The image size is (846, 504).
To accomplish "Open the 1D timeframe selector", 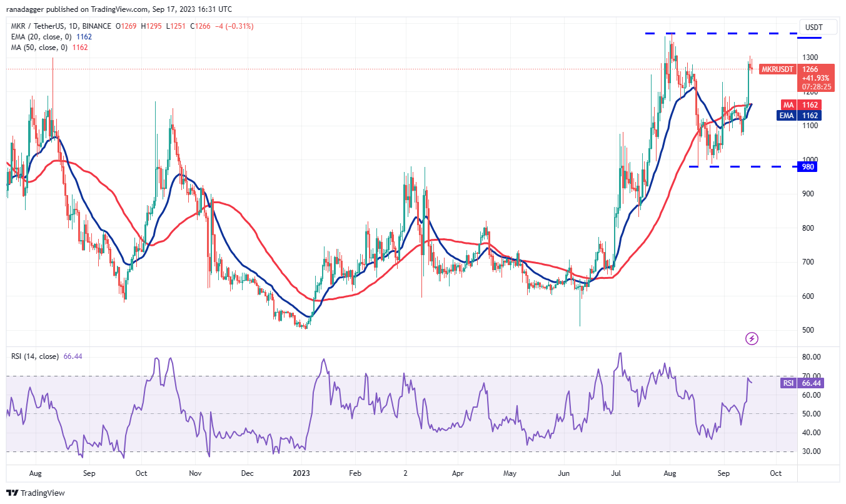I will (74, 26).
